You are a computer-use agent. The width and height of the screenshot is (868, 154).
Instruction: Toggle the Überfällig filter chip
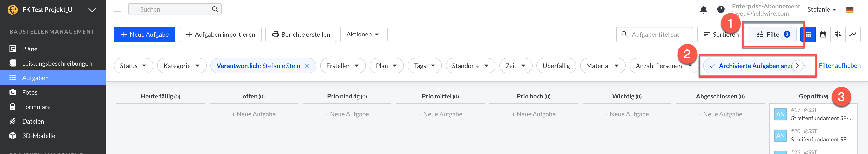(x=556, y=66)
